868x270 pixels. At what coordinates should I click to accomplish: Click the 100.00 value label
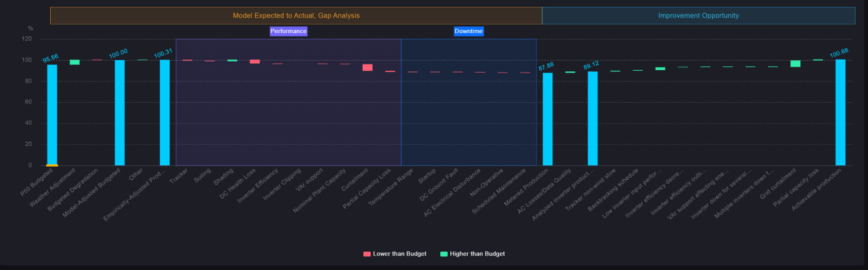coord(118,53)
